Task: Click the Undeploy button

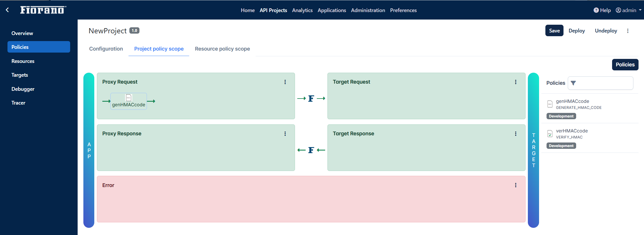Action: 606,31
